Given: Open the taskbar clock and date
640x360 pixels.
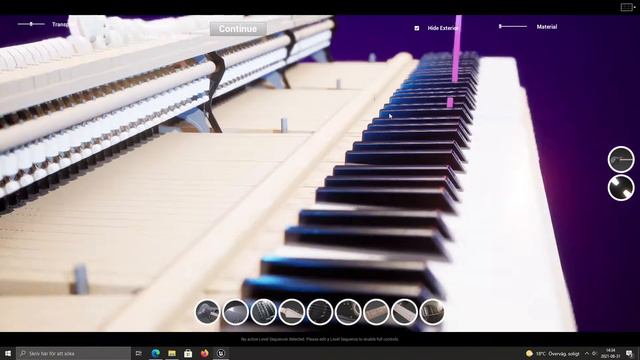Looking at the screenshot, I should tap(611, 353).
